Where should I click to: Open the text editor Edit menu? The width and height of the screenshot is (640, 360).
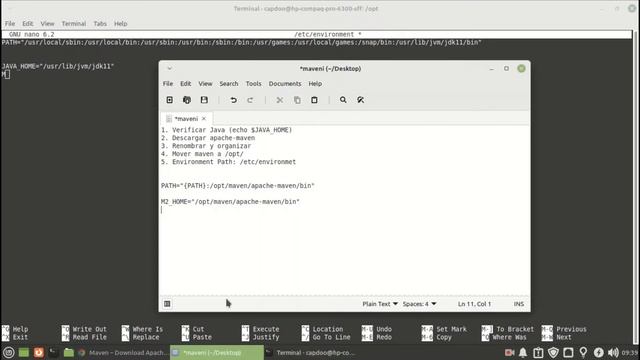[186, 84]
